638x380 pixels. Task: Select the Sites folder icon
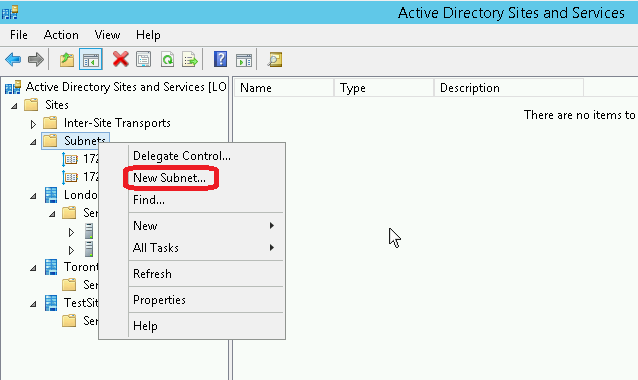pos(31,105)
